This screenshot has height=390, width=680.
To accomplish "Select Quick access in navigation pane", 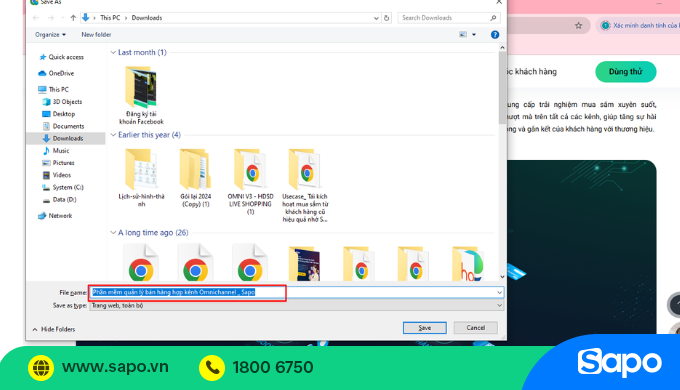I will pyautogui.click(x=62, y=57).
